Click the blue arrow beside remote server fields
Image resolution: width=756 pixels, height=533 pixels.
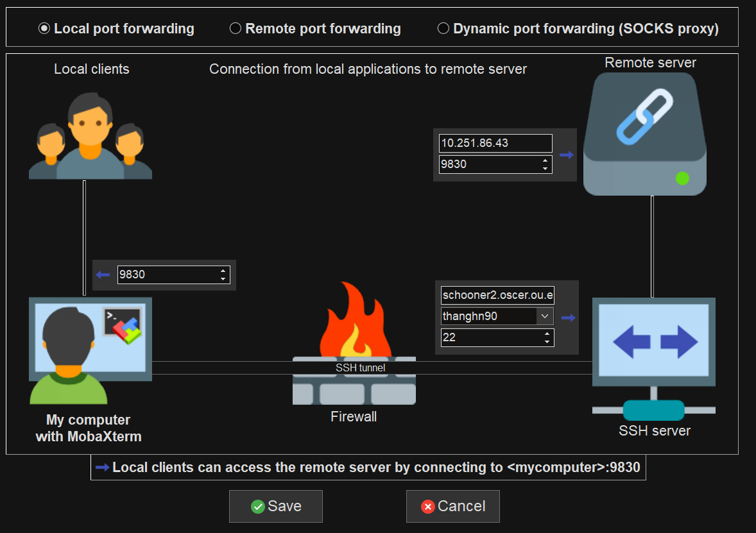coord(567,154)
